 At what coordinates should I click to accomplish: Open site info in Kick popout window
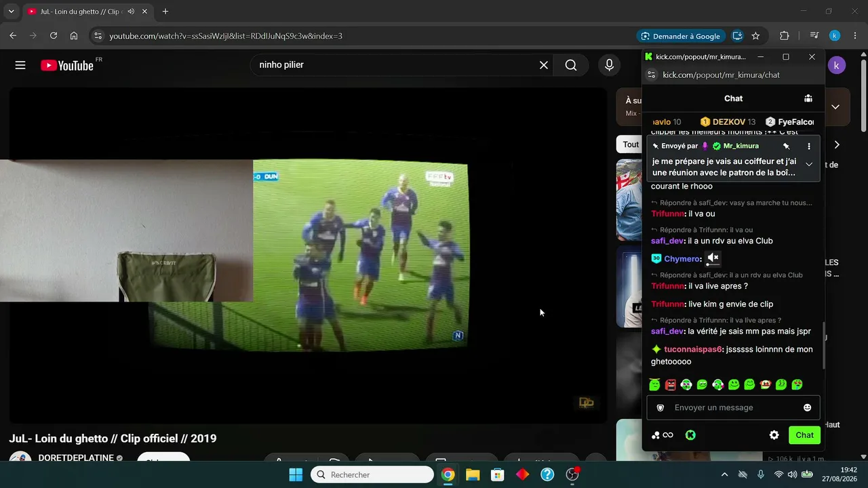tap(652, 75)
